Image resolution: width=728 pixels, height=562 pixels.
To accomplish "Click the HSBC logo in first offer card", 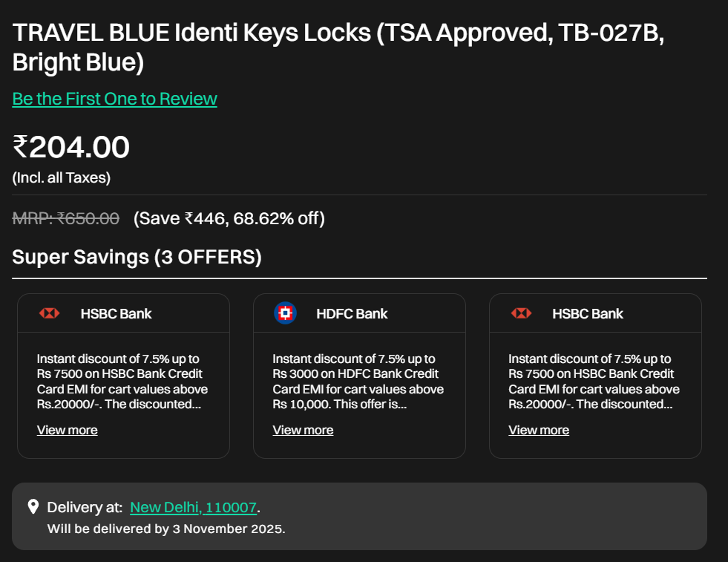I will 49,313.
